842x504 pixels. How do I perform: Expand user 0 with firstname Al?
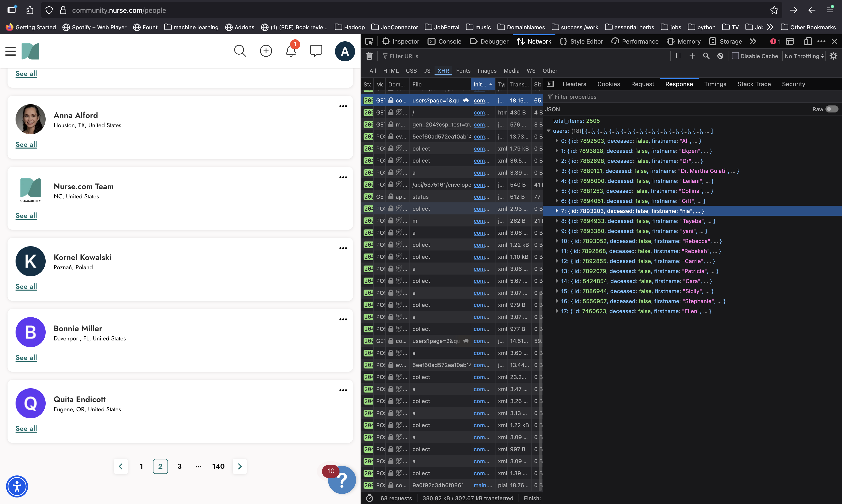556,141
